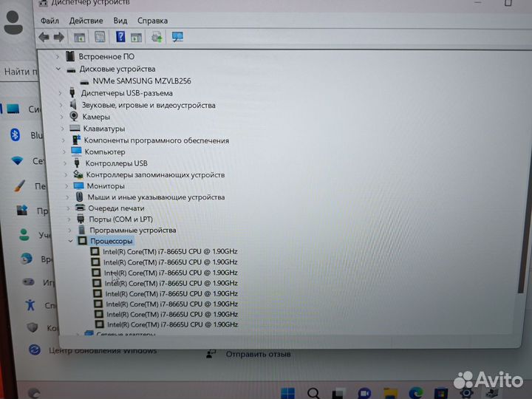The height and width of the screenshot is (399, 532).
Task: Click the shield privacy icon in Settings sidebar
Action: tap(33, 327)
